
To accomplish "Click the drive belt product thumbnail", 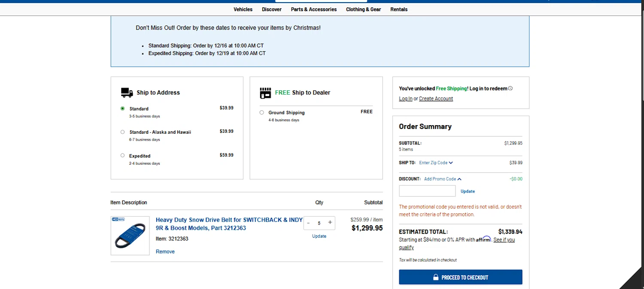I will pos(130,236).
